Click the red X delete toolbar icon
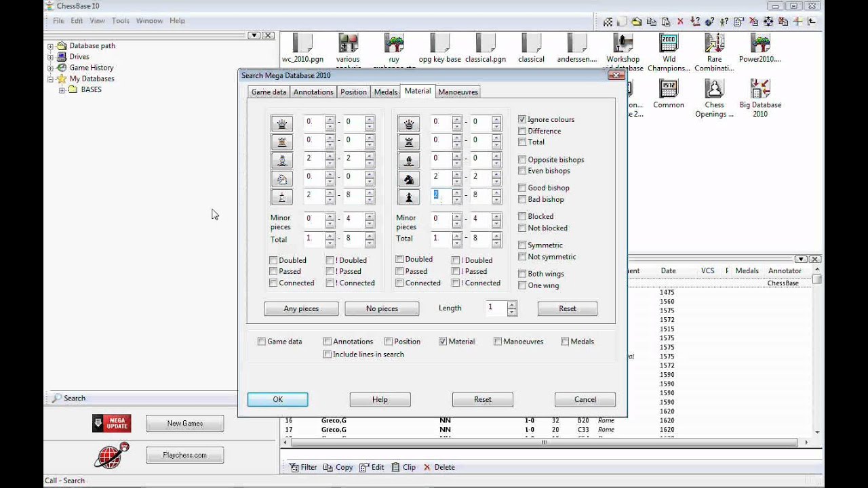 (680, 21)
